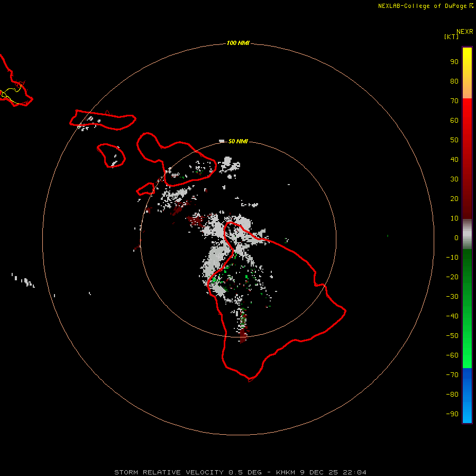Click the -10 value on the velocity scale
This screenshot has height=476, width=476.
(x=452, y=258)
